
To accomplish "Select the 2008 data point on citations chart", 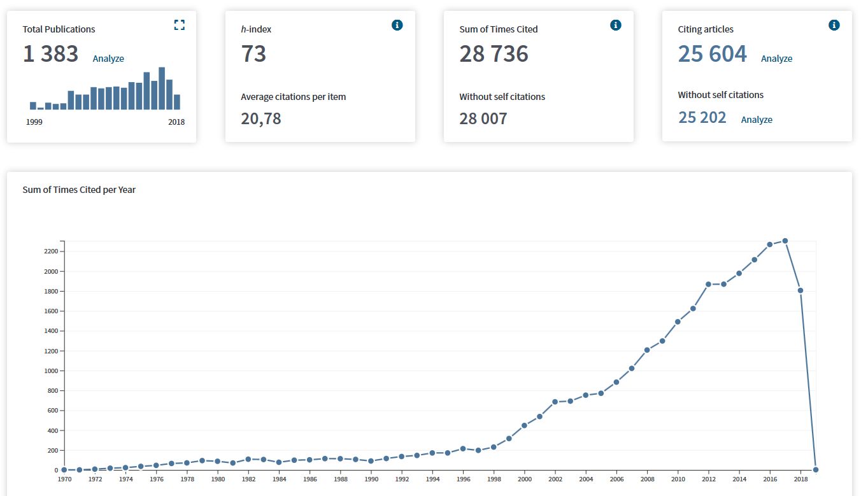I will pos(647,350).
